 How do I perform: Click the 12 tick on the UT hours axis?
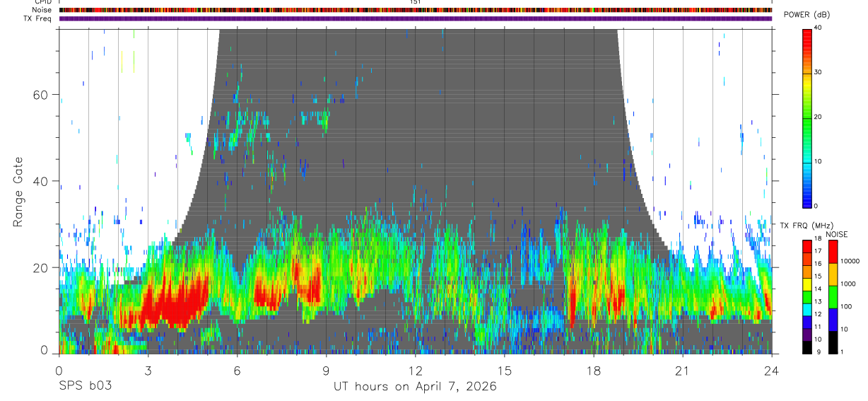[416, 371]
